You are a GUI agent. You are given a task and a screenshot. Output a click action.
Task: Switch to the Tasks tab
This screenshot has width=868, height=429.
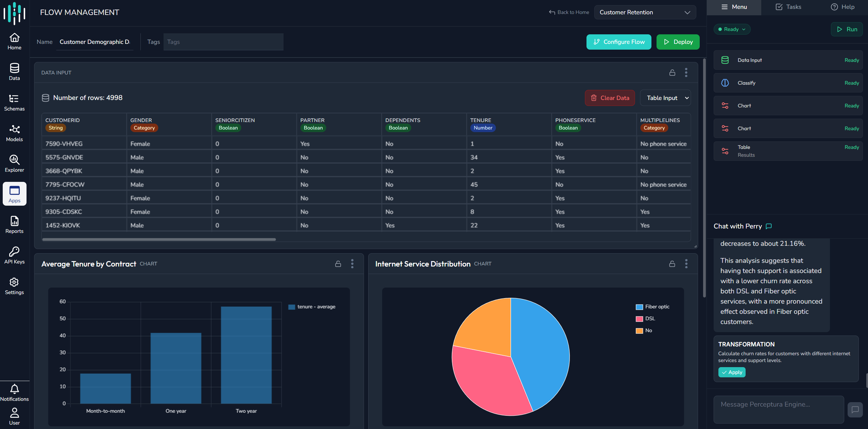click(x=788, y=7)
